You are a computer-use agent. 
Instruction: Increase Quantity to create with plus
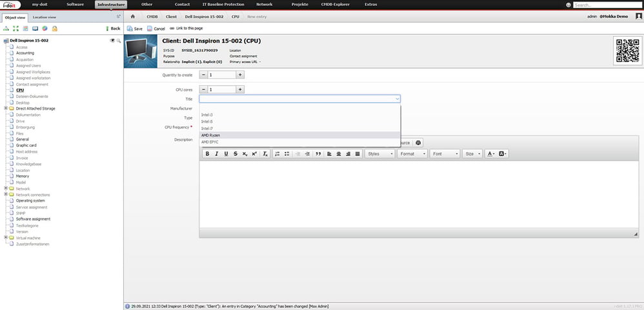[241, 75]
